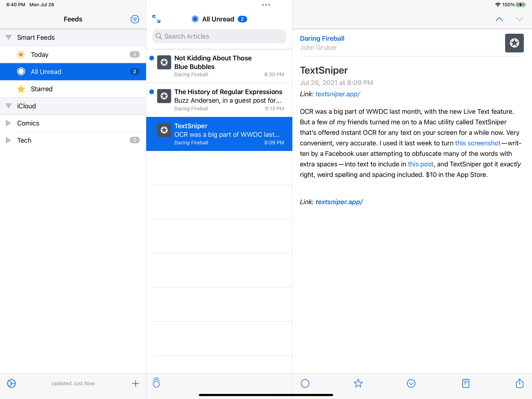Open the Feeds filter icon

coord(135,19)
